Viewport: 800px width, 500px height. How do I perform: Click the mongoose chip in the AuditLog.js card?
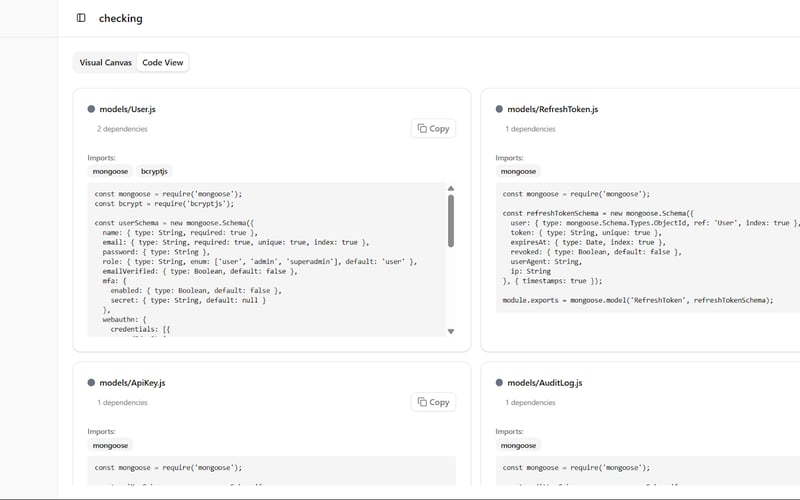pyautogui.click(x=518, y=445)
